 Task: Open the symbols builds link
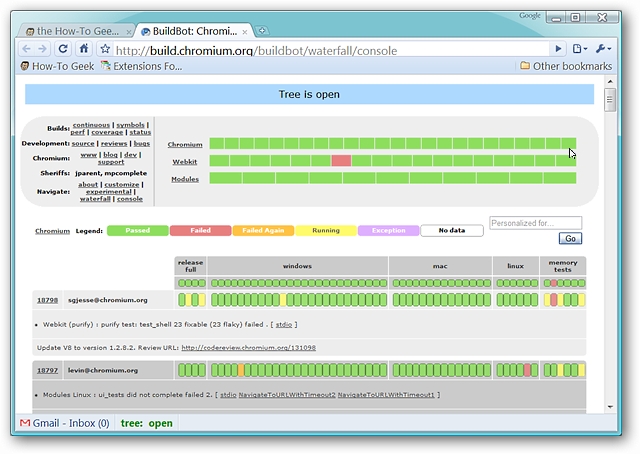[x=131, y=125]
